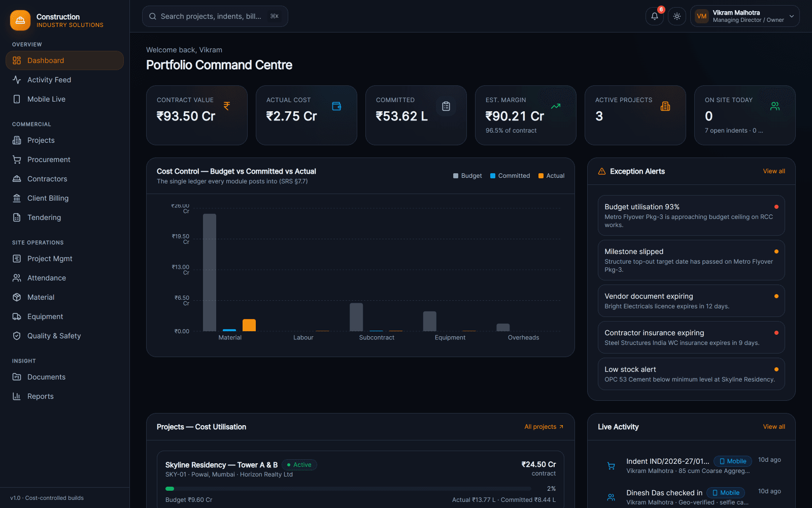812x508 pixels.
Task: Click the wallet icon on Actual Cost card
Action: (x=336, y=106)
